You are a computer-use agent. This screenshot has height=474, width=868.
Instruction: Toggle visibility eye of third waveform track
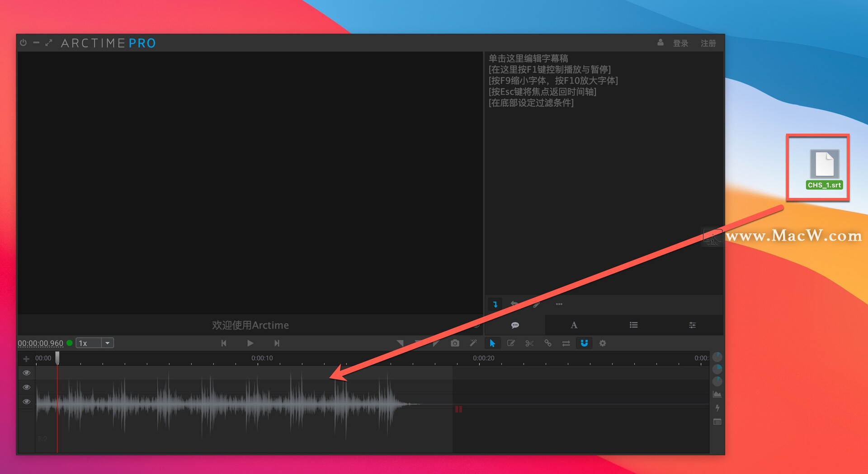point(27,402)
